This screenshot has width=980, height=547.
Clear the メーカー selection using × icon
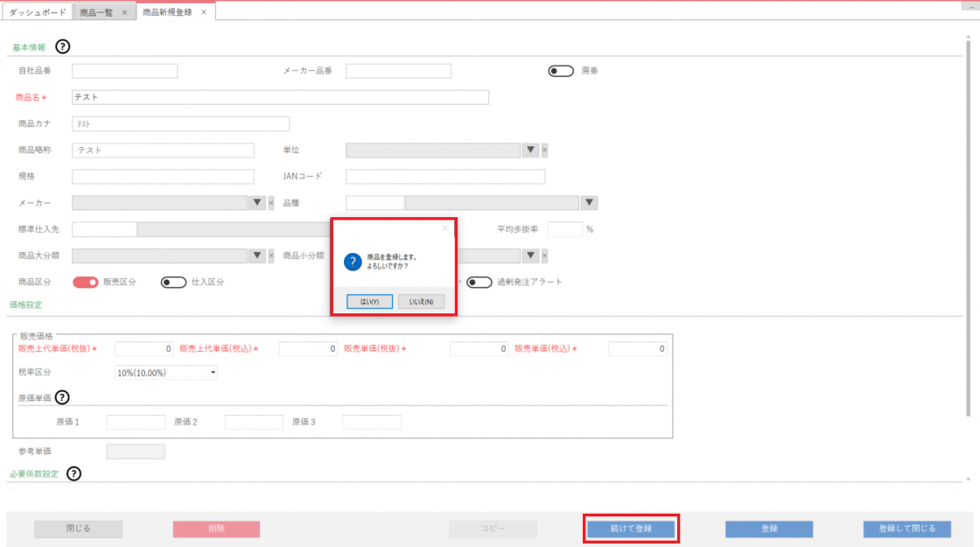click(270, 203)
